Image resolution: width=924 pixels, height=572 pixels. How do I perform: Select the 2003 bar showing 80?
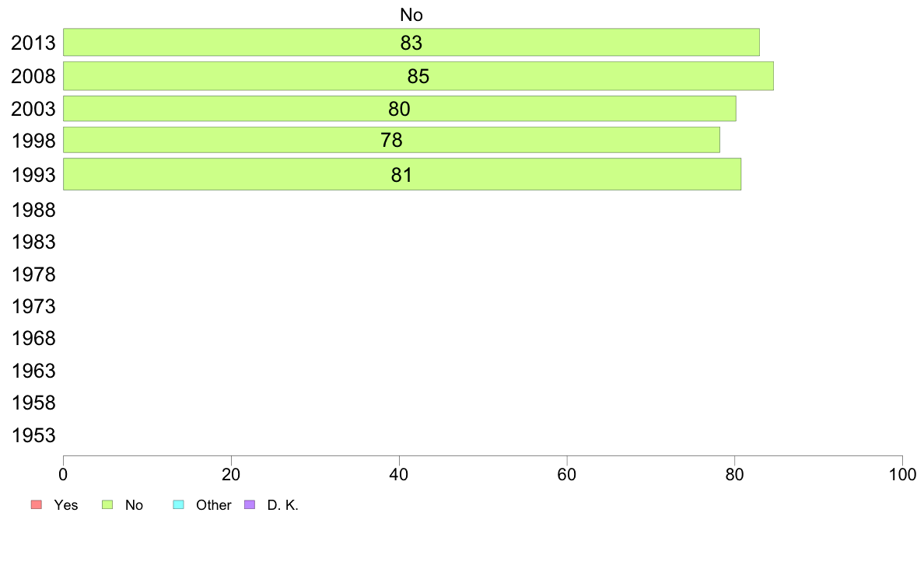pos(400,108)
